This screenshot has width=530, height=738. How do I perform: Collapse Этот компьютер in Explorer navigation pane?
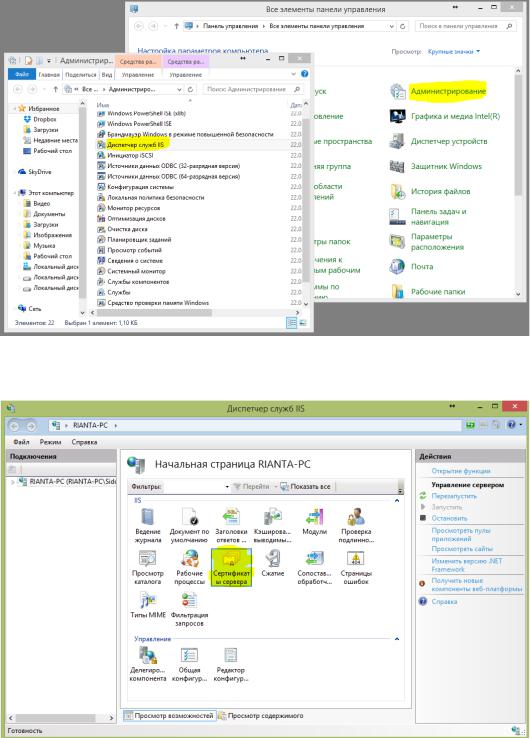(x=15, y=193)
